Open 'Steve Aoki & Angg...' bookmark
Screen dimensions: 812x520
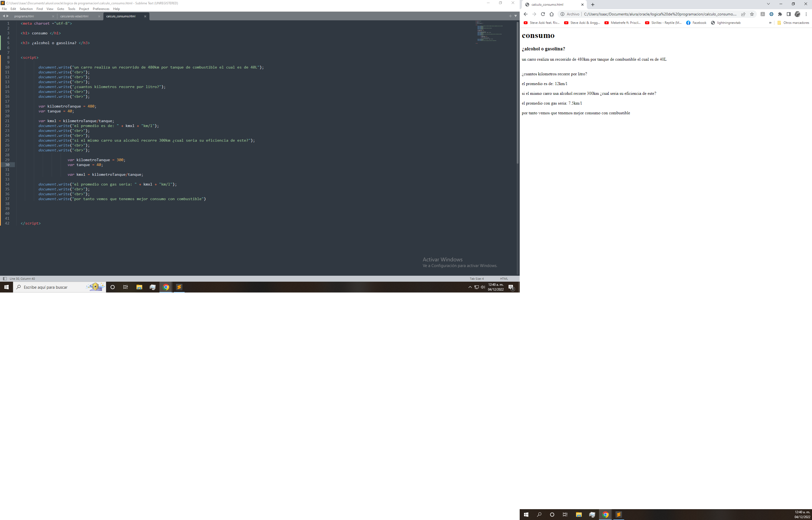[x=582, y=23]
